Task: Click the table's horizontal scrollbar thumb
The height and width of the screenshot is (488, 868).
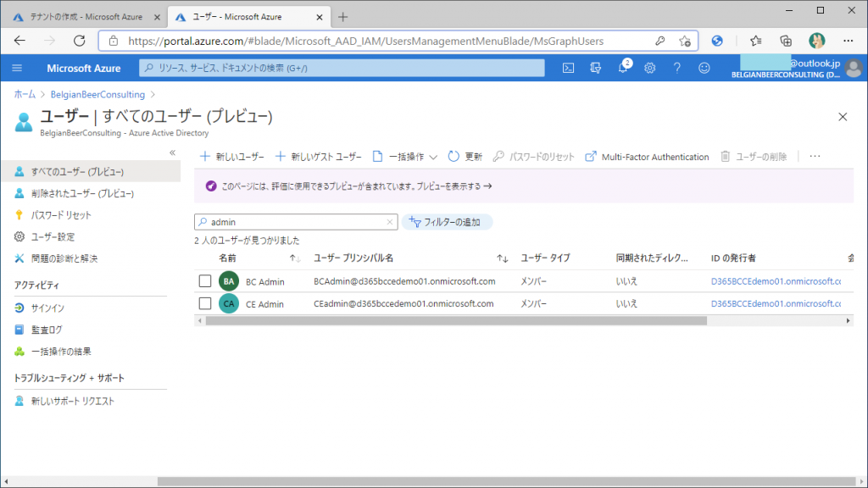Action: click(x=456, y=321)
